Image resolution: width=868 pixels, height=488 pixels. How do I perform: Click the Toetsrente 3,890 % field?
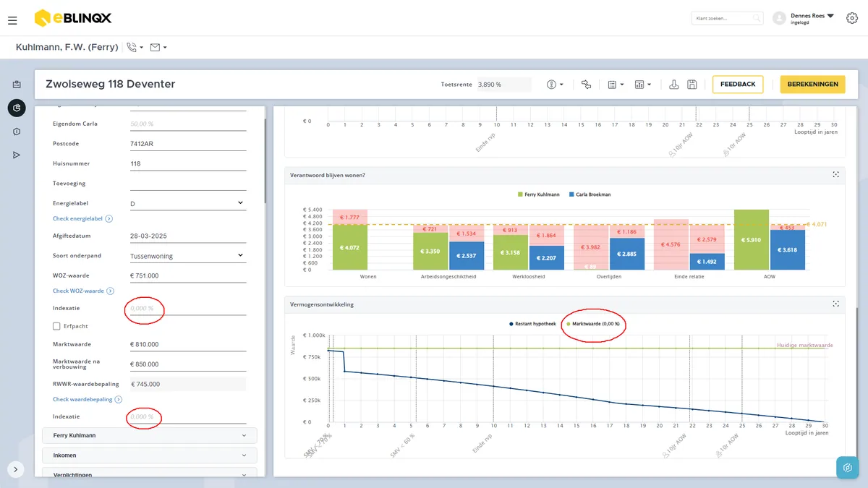coord(503,85)
